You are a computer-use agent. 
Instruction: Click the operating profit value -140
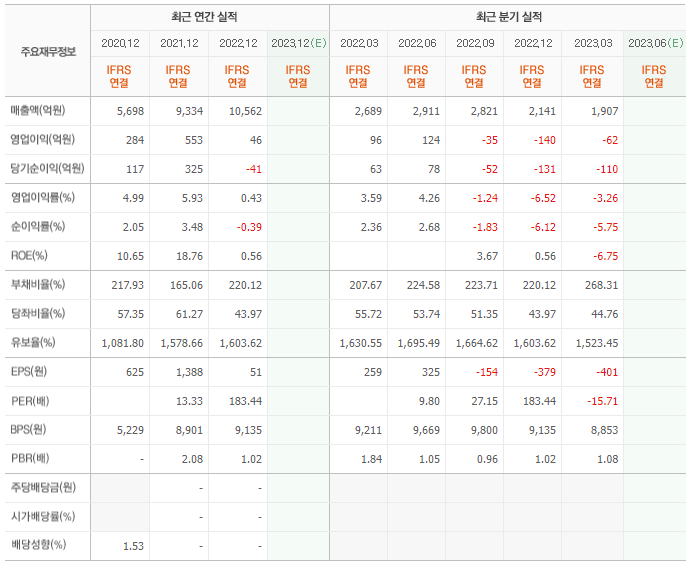(x=545, y=140)
